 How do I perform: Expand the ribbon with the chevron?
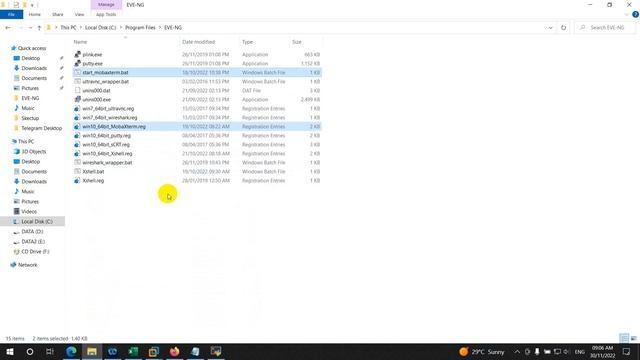pos(627,14)
